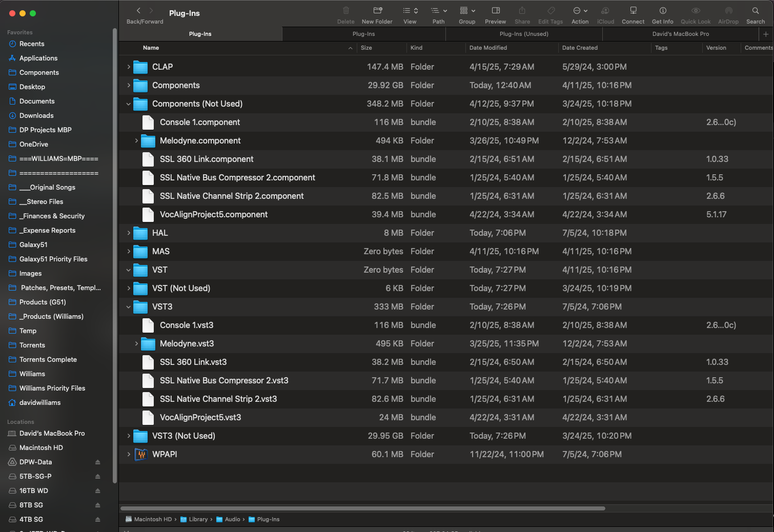Click Audio in the path bar
This screenshot has height=532, width=774.
point(228,519)
